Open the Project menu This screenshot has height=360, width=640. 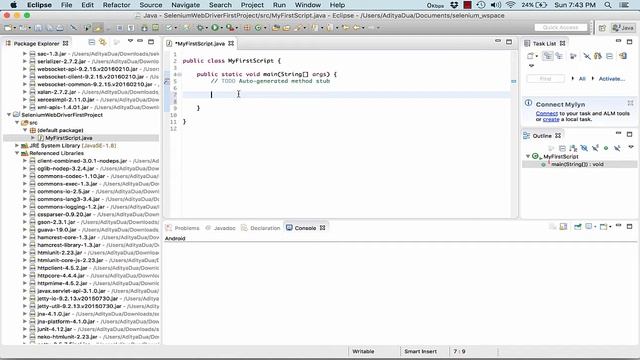coord(252,5)
